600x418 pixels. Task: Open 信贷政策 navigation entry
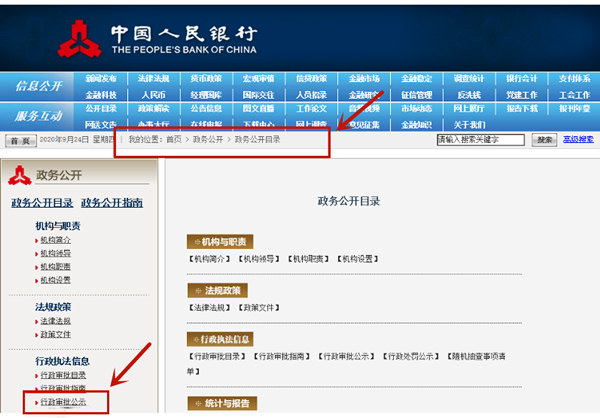point(311,79)
